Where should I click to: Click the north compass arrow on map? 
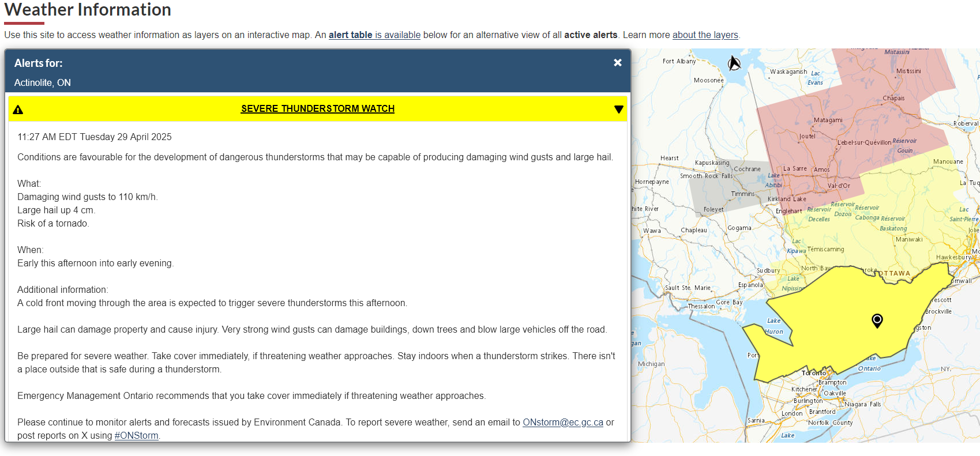tap(734, 63)
